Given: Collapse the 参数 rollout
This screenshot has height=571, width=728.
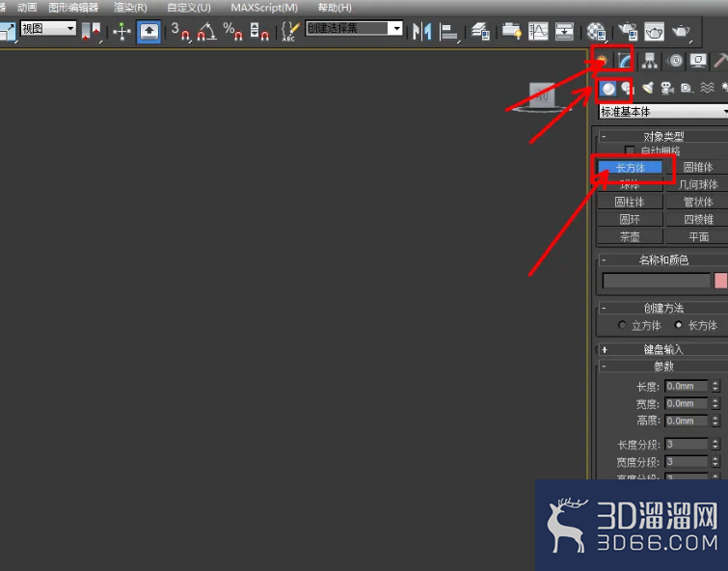Looking at the screenshot, I should (663, 367).
